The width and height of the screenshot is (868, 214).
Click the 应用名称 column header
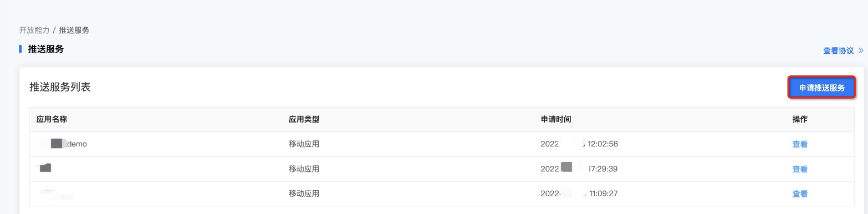point(52,119)
